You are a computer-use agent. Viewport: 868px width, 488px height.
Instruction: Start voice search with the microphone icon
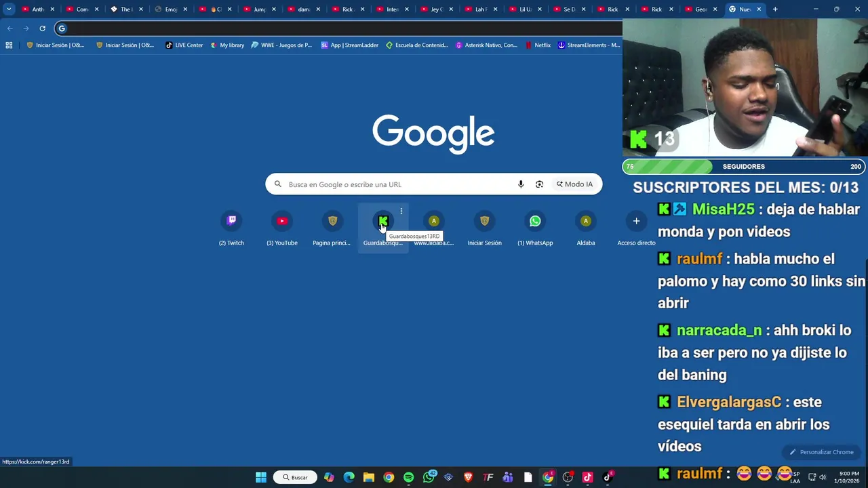[x=521, y=184]
